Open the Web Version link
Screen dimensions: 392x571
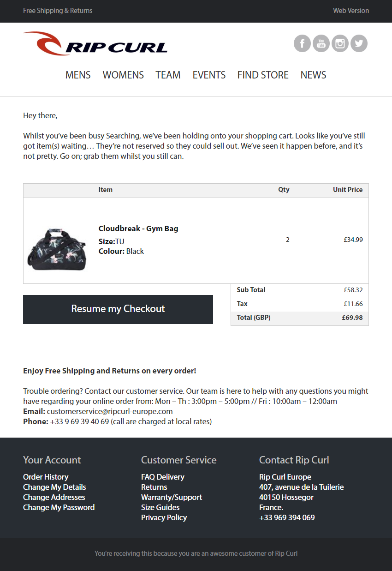[351, 11]
